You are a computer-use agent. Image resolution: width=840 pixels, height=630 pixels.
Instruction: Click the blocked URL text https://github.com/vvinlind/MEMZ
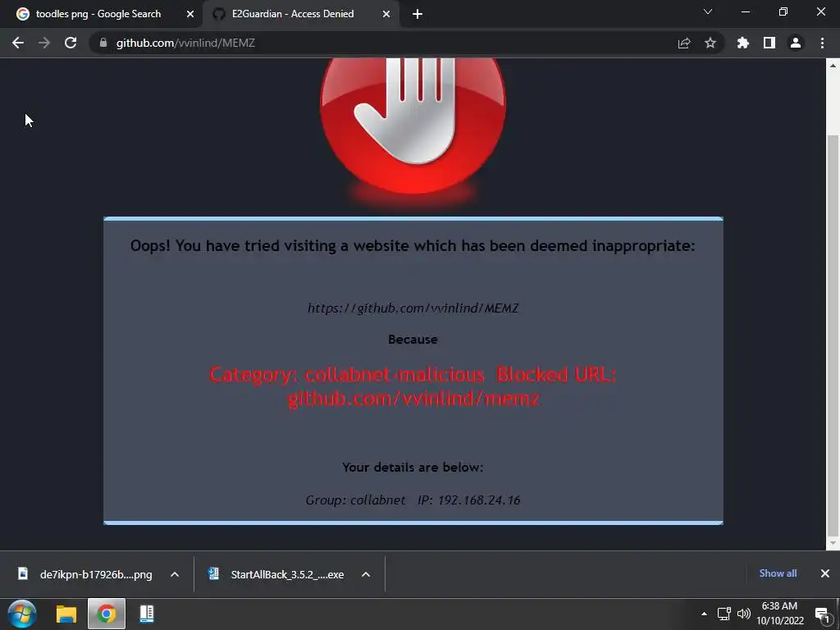(413, 308)
